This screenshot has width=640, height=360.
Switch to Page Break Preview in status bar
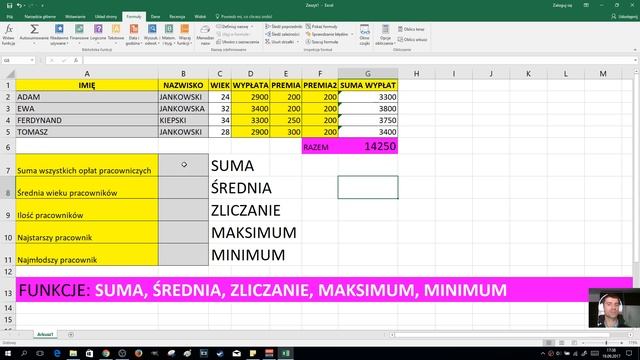click(x=574, y=342)
